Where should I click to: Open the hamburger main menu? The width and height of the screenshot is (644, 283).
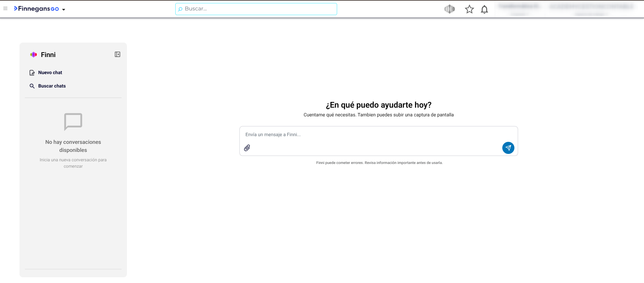pos(5,9)
